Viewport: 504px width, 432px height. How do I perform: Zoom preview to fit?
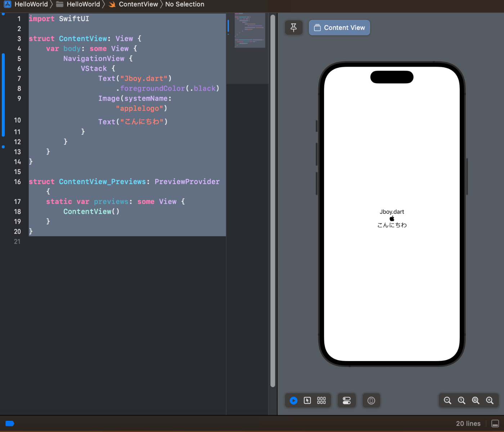[476, 400]
